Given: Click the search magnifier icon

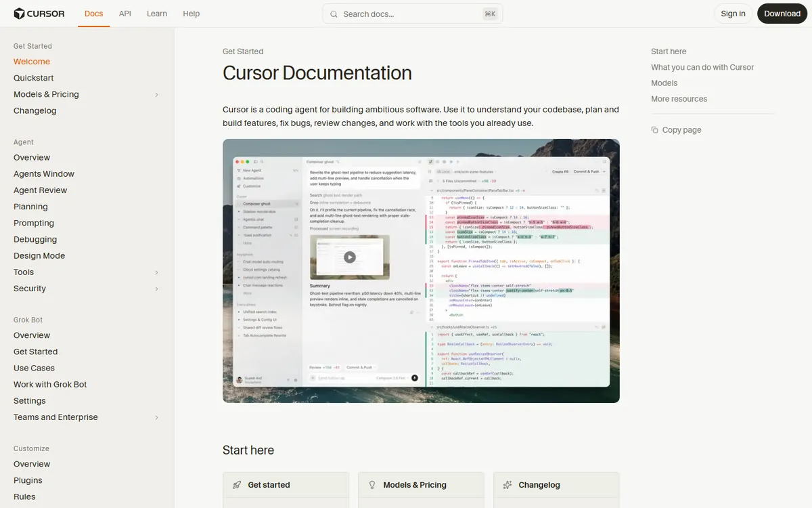Looking at the screenshot, I should pyautogui.click(x=334, y=14).
